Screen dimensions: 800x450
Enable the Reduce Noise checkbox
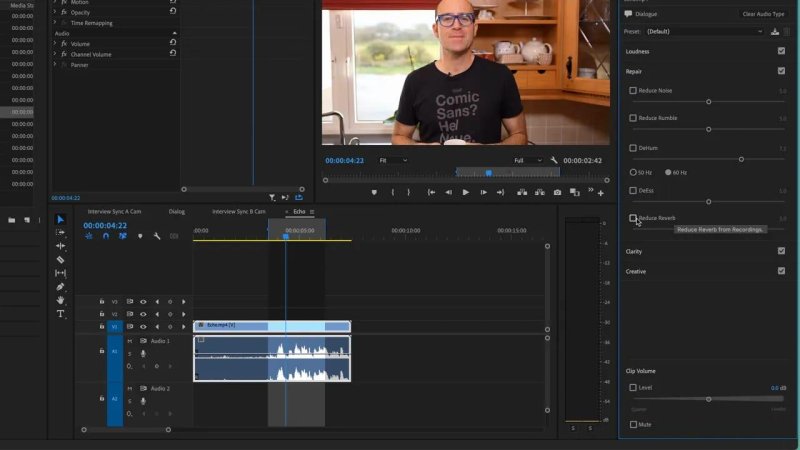[x=633, y=90]
